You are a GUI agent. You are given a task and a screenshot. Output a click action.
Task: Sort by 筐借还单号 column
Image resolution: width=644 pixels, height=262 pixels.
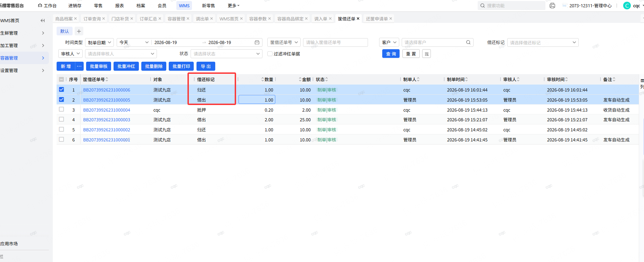coord(107,79)
